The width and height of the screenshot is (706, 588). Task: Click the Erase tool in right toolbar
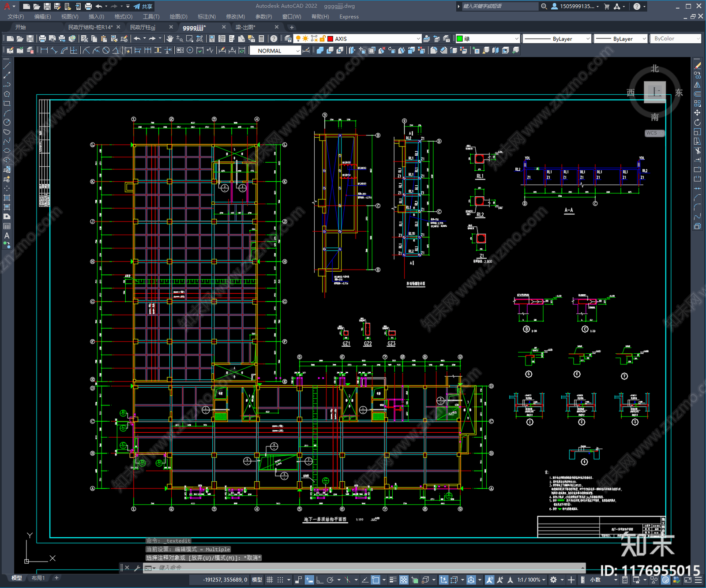click(697, 66)
